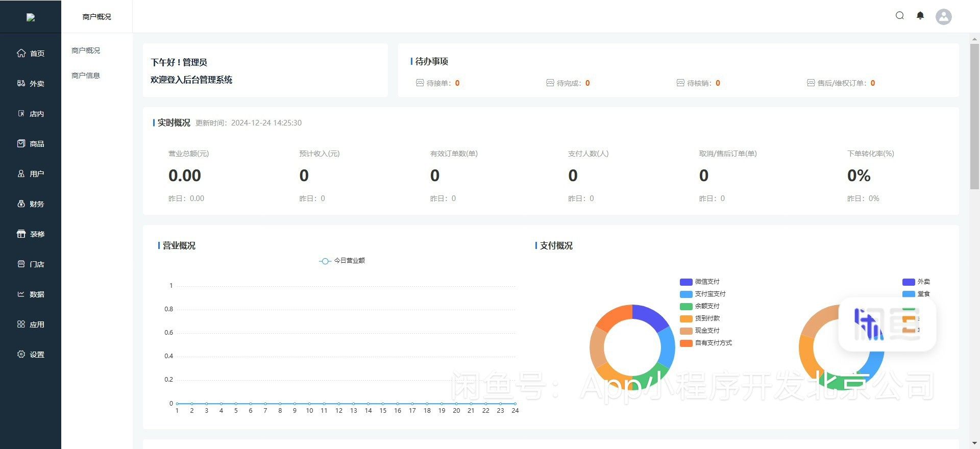Go to 首页 home in sidebar

31,54
